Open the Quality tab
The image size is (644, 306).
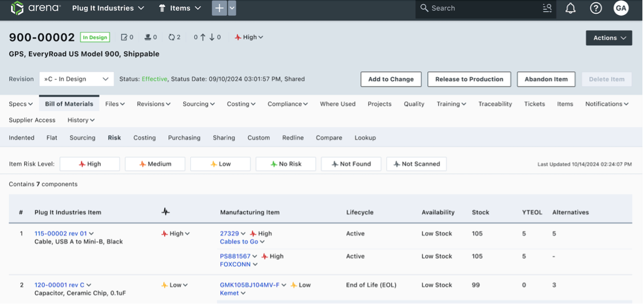coord(414,104)
